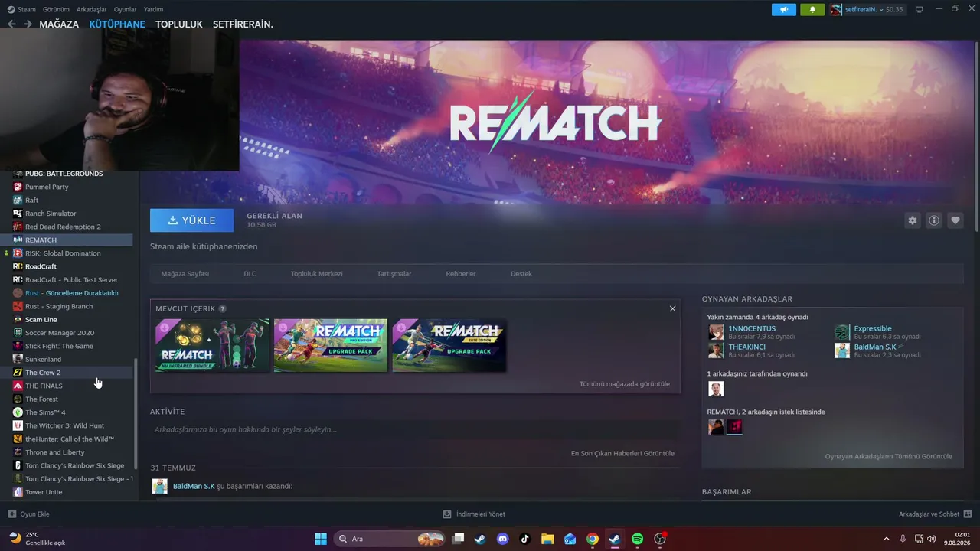This screenshot has width=980, height=551.
Task: Click the RoadCraft game icon
Action: [18, 266]
